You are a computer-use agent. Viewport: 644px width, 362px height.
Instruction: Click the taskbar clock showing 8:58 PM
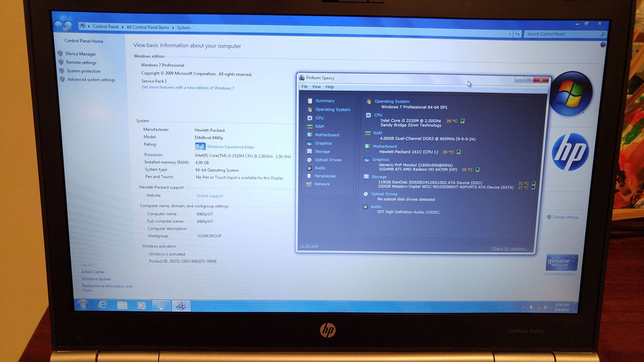tap(562, 307)
